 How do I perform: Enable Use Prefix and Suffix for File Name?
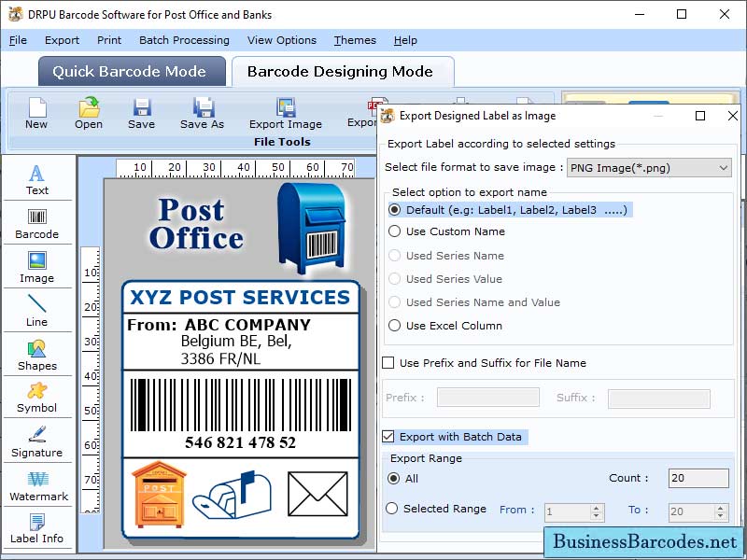[388, 363]
